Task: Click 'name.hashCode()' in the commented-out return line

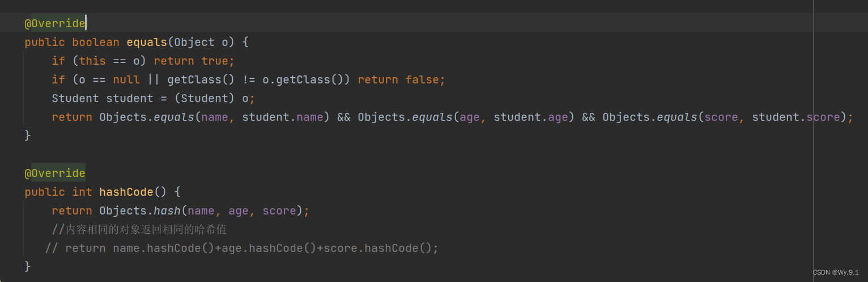Action: (x=164, y=249)
